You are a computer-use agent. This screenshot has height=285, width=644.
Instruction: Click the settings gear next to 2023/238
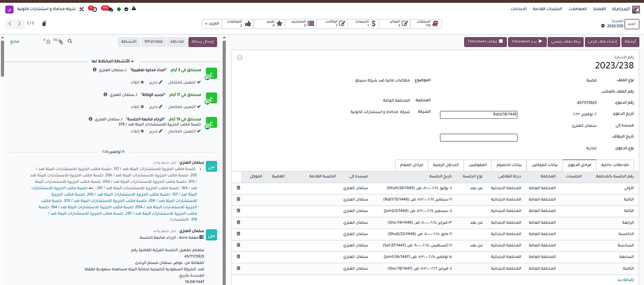coord(603,26)
